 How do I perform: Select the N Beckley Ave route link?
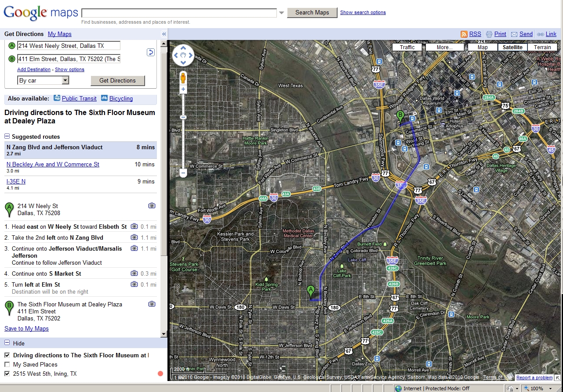53,164
